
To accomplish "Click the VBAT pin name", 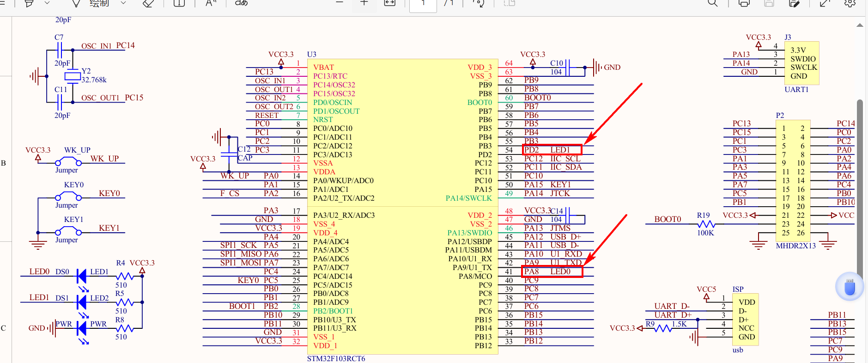I will pos(323,67).
